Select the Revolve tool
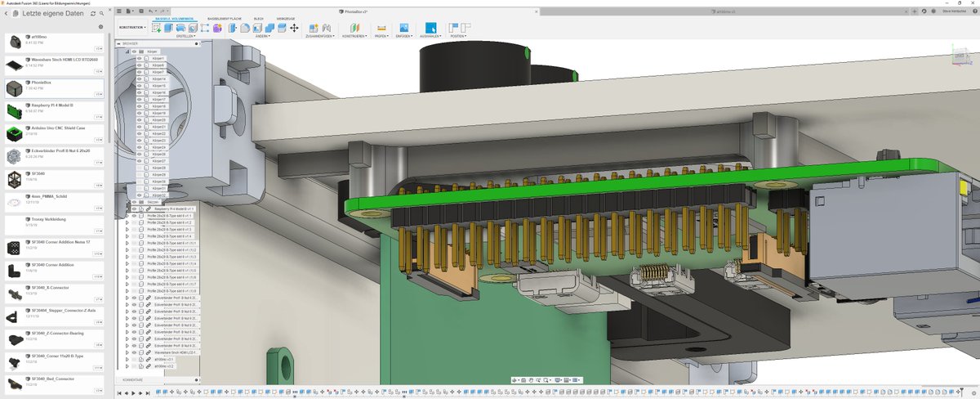 [x=180, y=28]
